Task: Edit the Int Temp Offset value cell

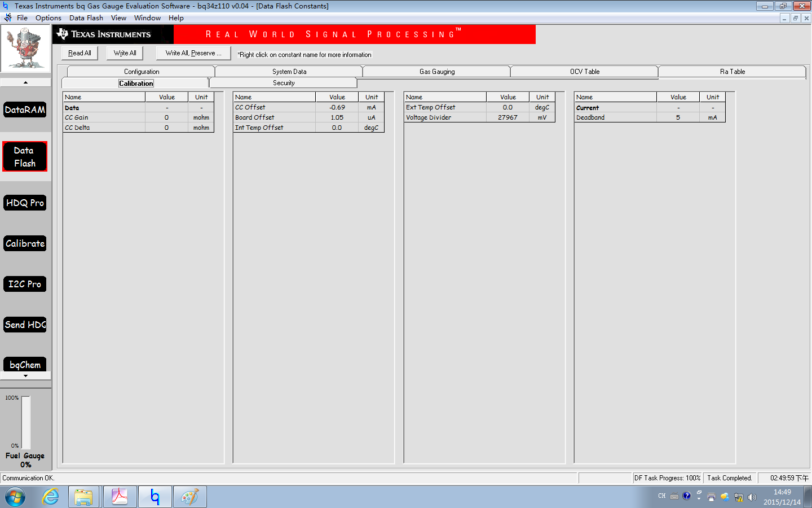Action: tap(337, 128)
